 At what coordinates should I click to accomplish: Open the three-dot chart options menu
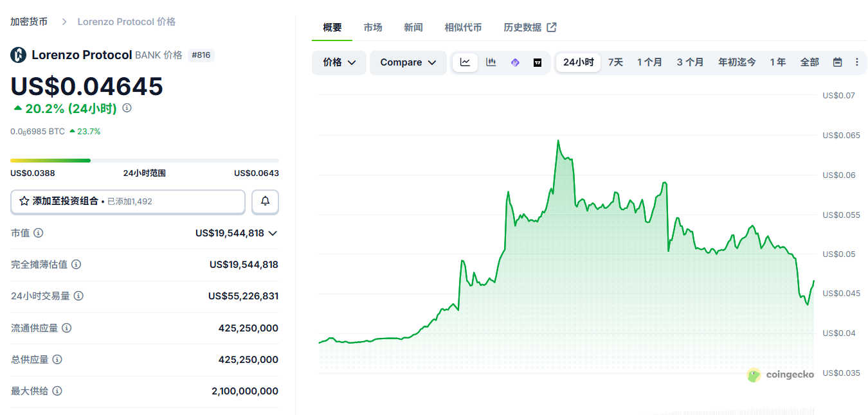pyautogui.click(x=856, y=62)
